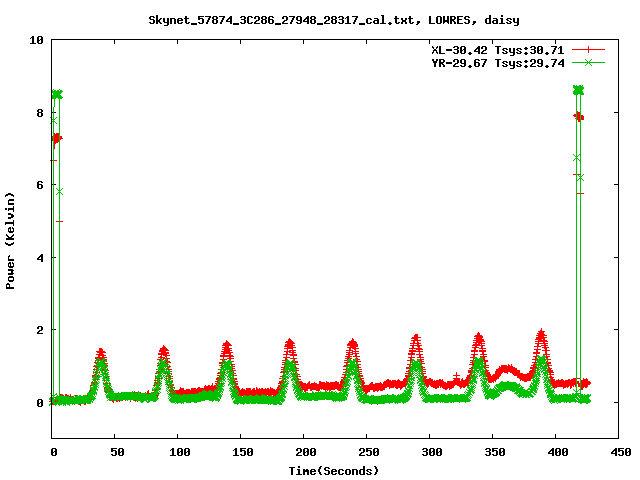The image size is (640, 480).
Task: Click the Time(Seconds) x-axis label
Action: click(334, 471)
